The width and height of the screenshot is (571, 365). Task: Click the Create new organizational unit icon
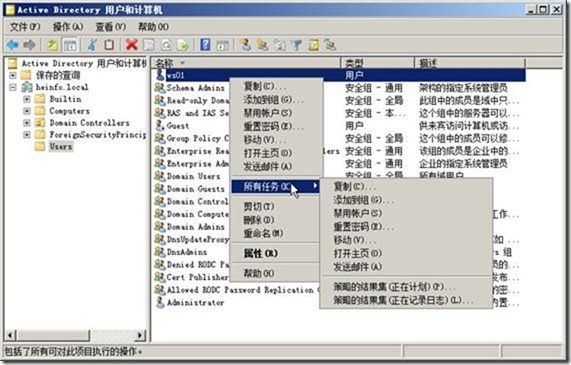280,45
